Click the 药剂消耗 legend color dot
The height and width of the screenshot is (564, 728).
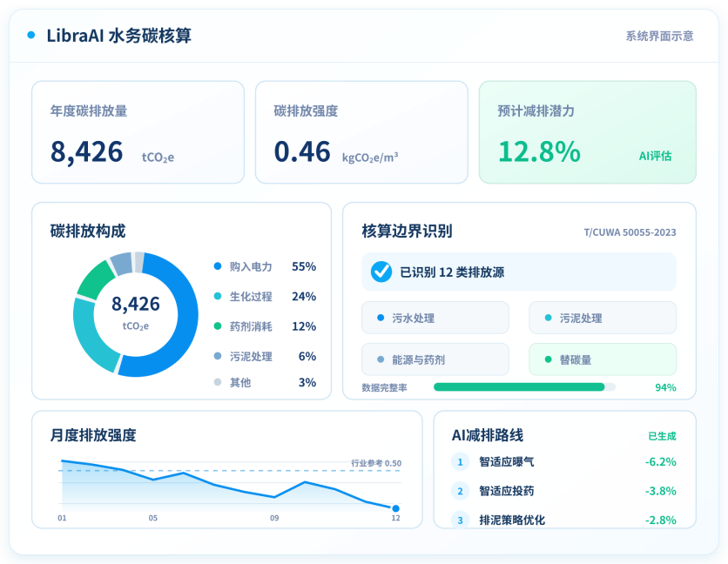218,326
